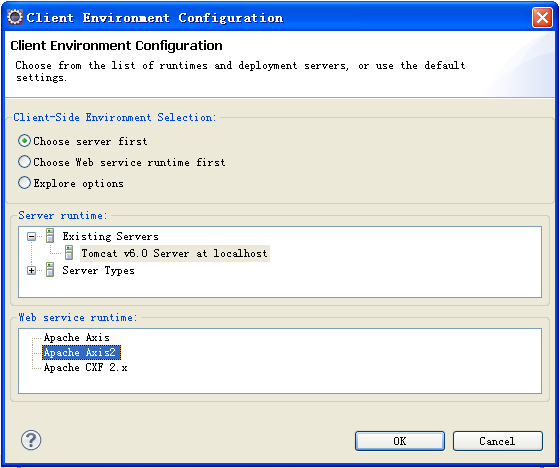Image resolution: width=560 pixels, height=468 pixels.
Task: Choose Apache Axis runtime
Action: click(76, 338)
